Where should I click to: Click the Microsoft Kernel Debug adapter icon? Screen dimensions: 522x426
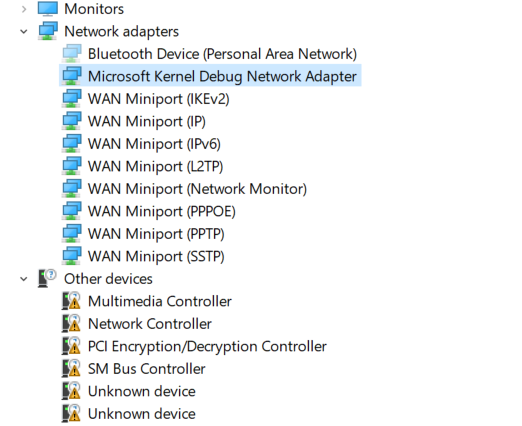click(72, 76)
